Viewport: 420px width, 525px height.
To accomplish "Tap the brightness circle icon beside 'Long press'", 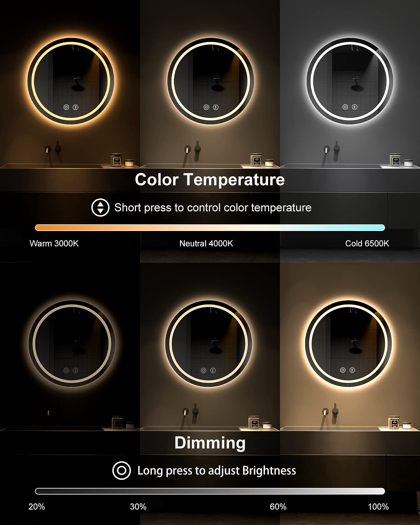I will (x=121, y=470).
